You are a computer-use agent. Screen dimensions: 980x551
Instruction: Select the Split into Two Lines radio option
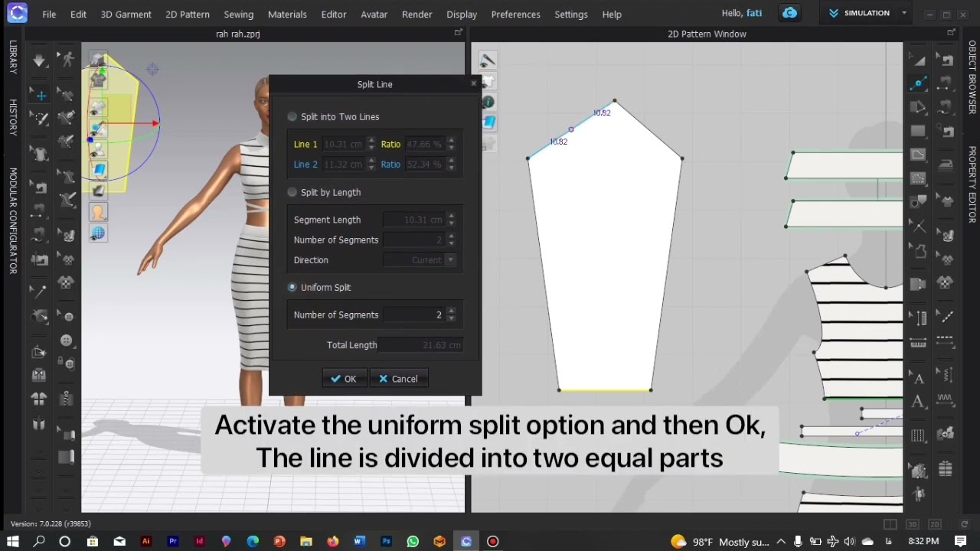(x=292, y=116)
